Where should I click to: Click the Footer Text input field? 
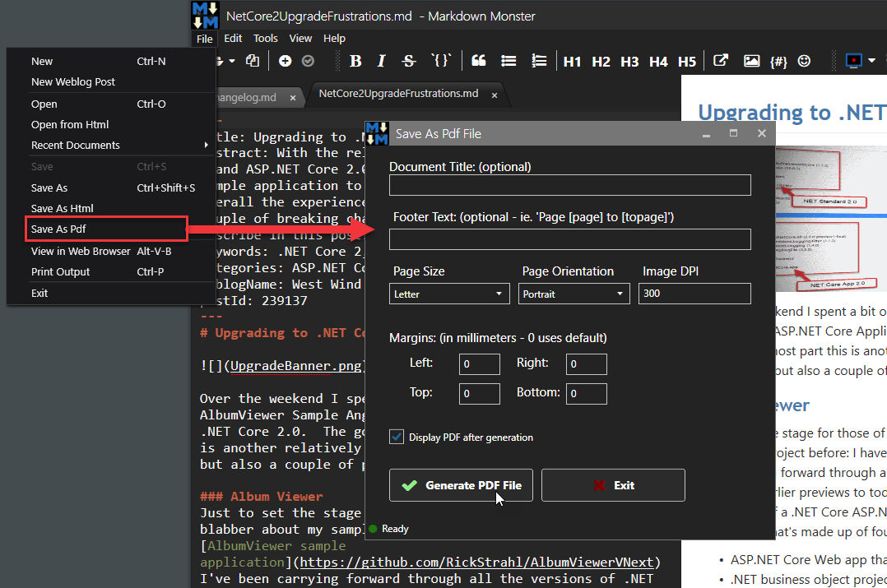(x=569, y=239)
